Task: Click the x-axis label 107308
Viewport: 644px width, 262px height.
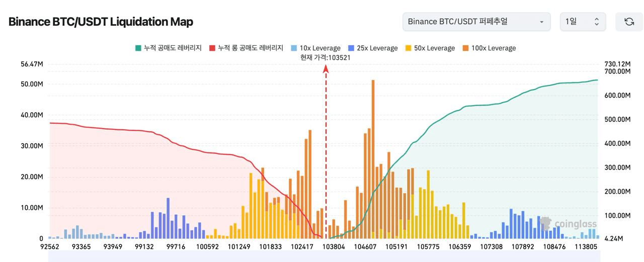Action: (x=492, y=247)
